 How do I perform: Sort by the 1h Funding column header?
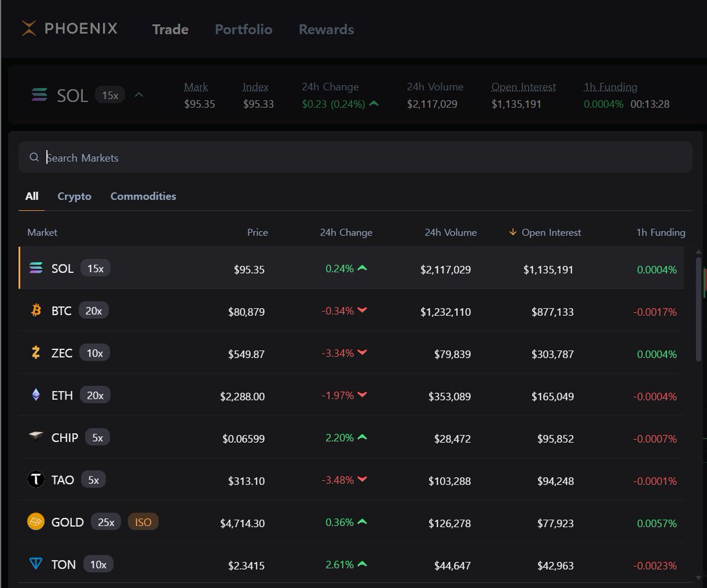tap(660, 232)
